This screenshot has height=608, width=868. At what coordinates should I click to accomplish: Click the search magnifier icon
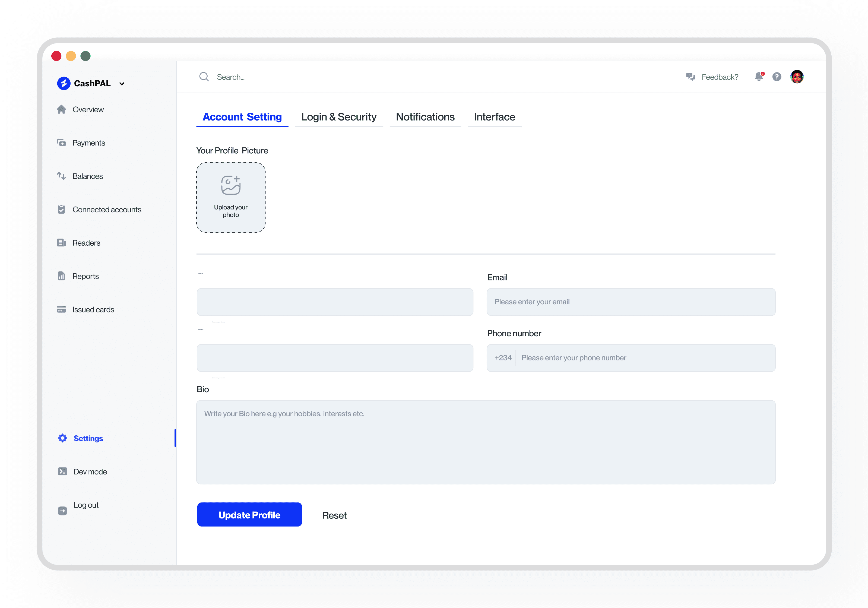(204, 76)
